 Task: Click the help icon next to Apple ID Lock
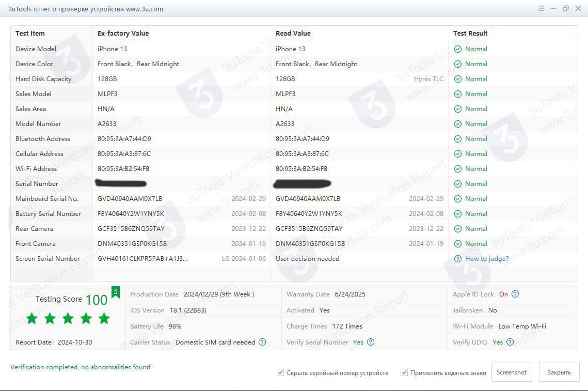[515, 294]
